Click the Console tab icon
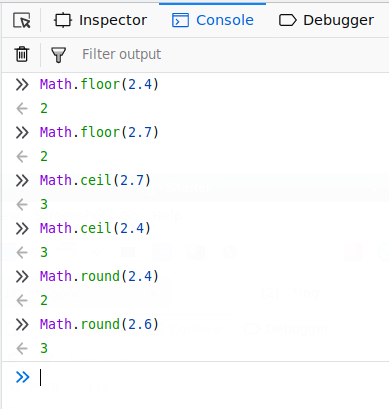This screenshot has height=409, width=389. pyautogui.click(x=180, y=20)
